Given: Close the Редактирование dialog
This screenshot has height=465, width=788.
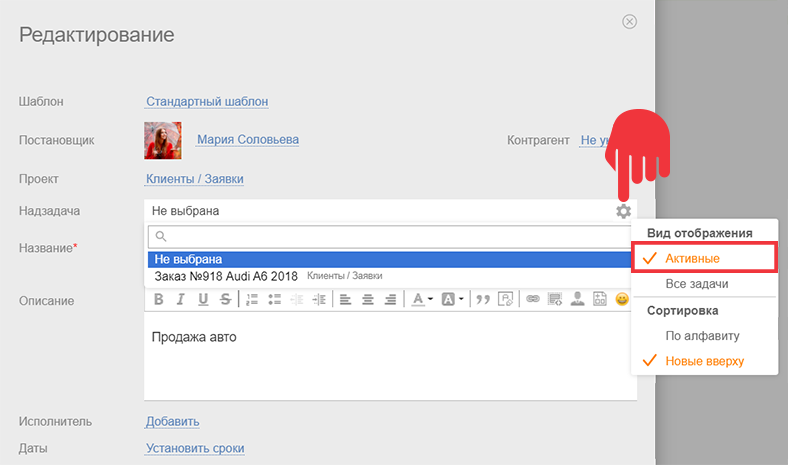Looking at the screenshot, I should (x=630, y=22).
